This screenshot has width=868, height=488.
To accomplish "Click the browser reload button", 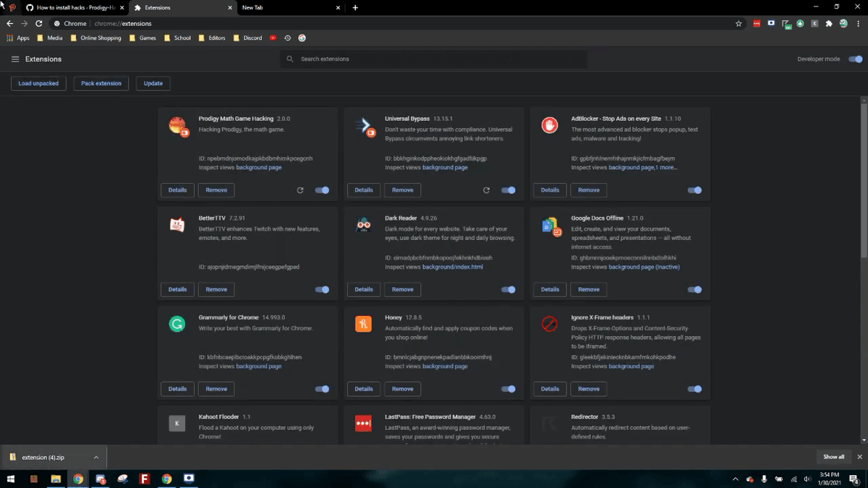I will 39,24.
